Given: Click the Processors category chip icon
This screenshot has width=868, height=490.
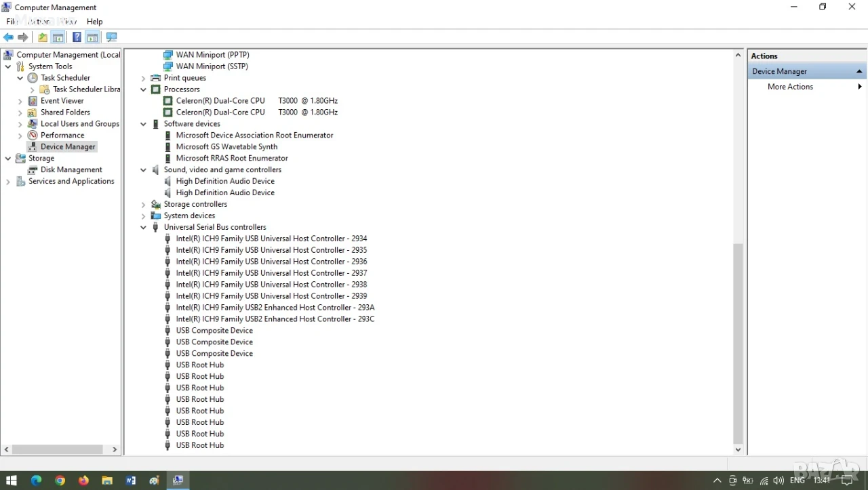Looking at the screenshot, I should coord(156,89).
